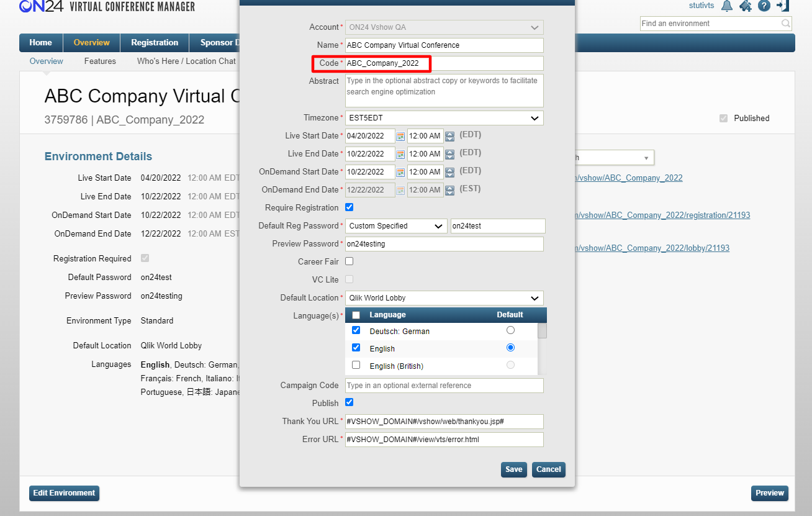Click the Cancel button
The image size is (812, 516).
[549, 469]
